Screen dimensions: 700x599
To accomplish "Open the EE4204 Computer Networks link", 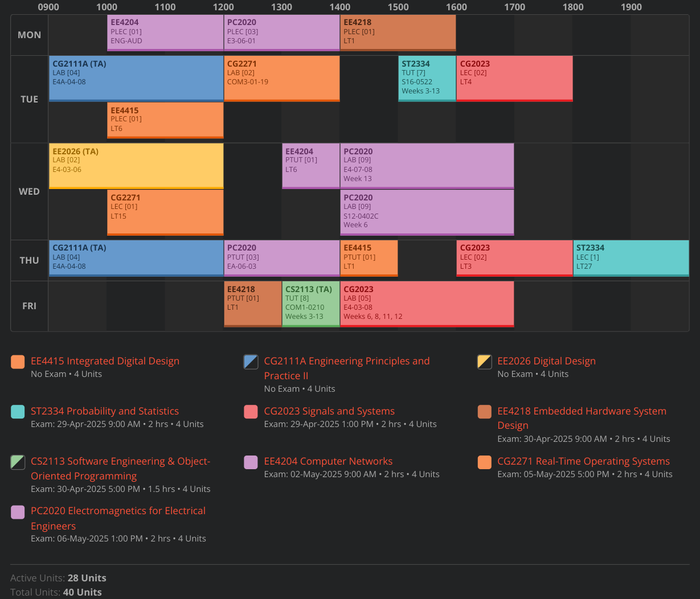I will pos(328,461).
